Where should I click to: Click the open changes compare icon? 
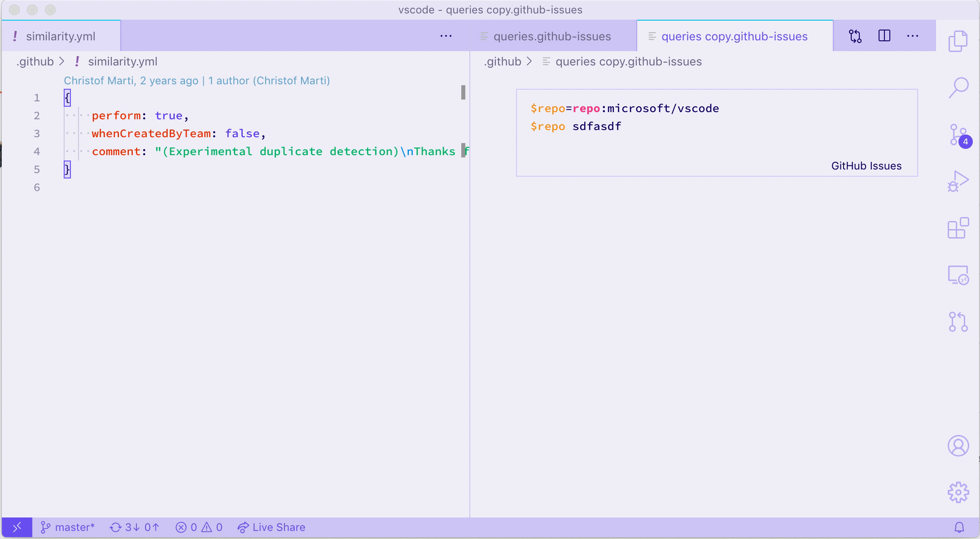(x=855, y=36)
